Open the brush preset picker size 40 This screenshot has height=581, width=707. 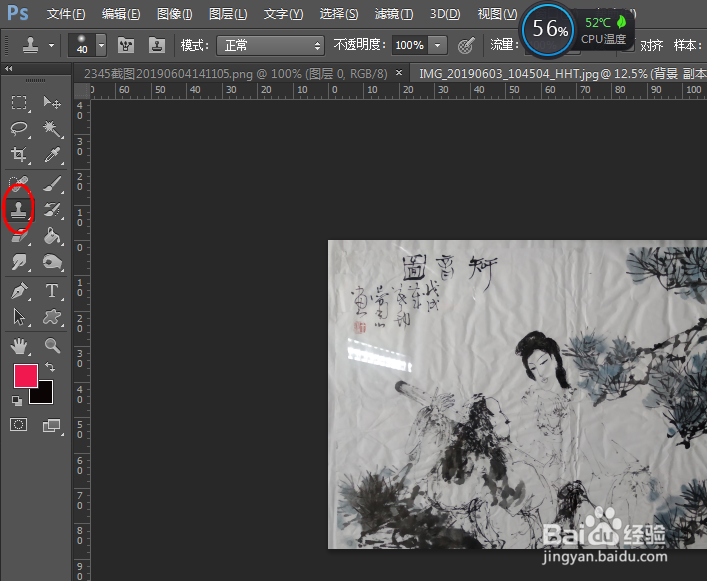click(x=87, y=45)
